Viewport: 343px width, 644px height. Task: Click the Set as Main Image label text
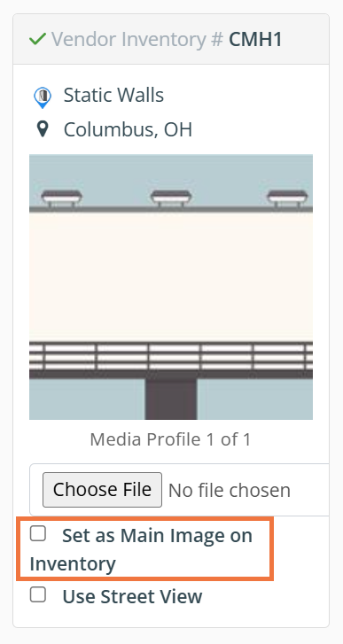(141, 549)
